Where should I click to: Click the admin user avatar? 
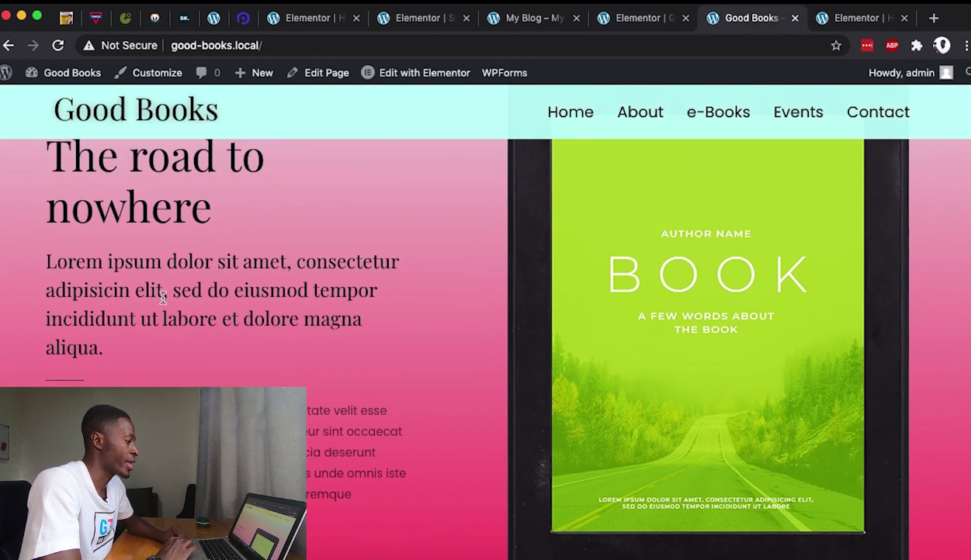click(x=946, y=73)
